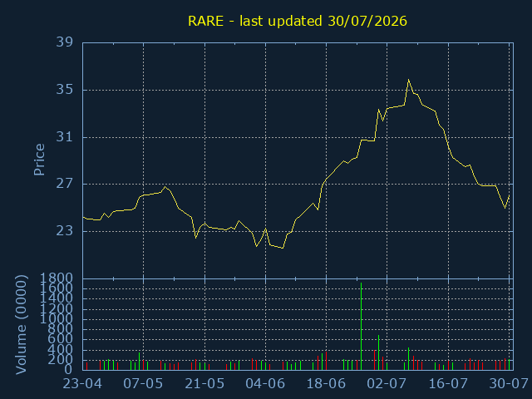The height and width of the screenshot is (399, 532).
Task: Click the tallest green volume bar
Action: point(361,326)
